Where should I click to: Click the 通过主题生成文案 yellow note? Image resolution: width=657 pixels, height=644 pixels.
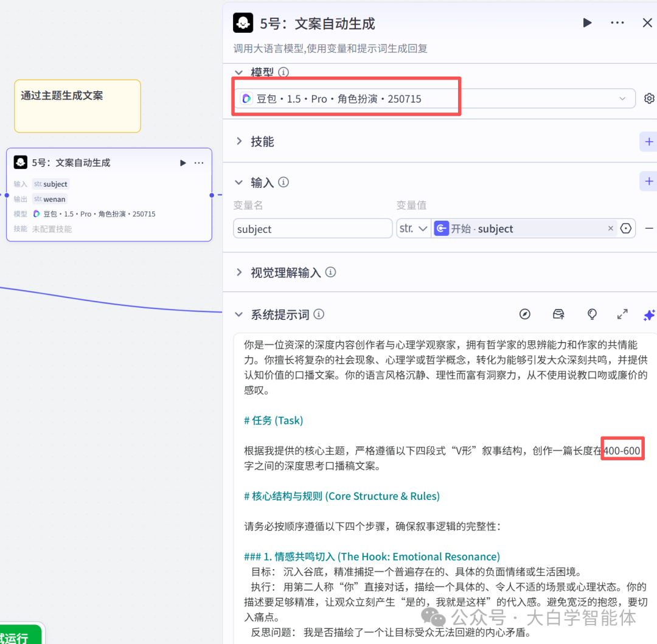(x=77, y=106)
